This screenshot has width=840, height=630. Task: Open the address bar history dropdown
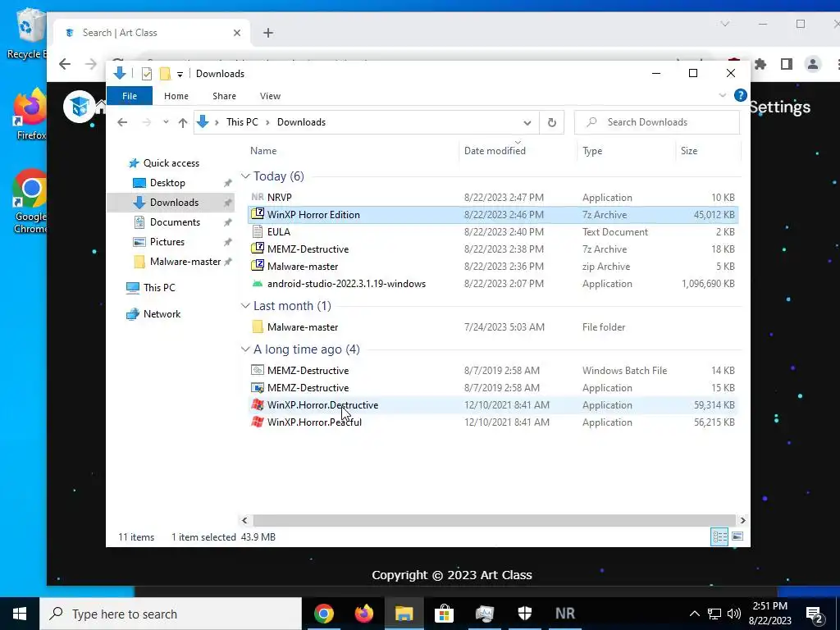[527, 123]
